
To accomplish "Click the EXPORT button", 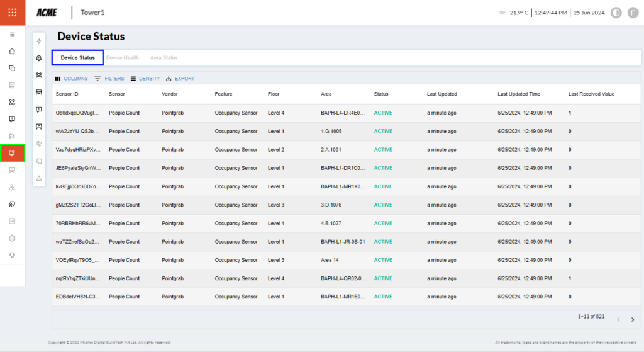I will [180, 79].
